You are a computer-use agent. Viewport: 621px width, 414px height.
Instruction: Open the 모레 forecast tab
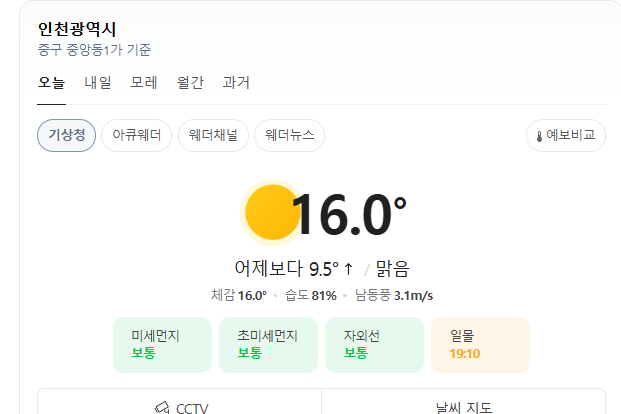tap(144, 83)
